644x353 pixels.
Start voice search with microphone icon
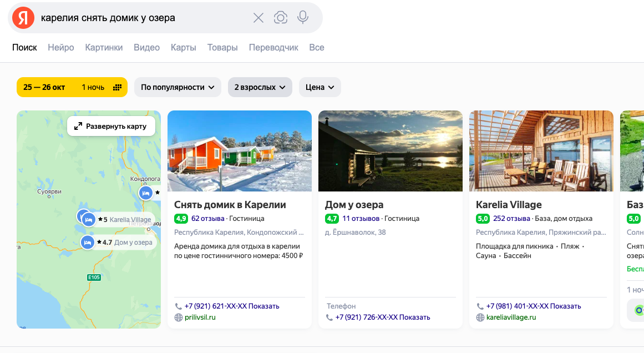coord(303,17)
